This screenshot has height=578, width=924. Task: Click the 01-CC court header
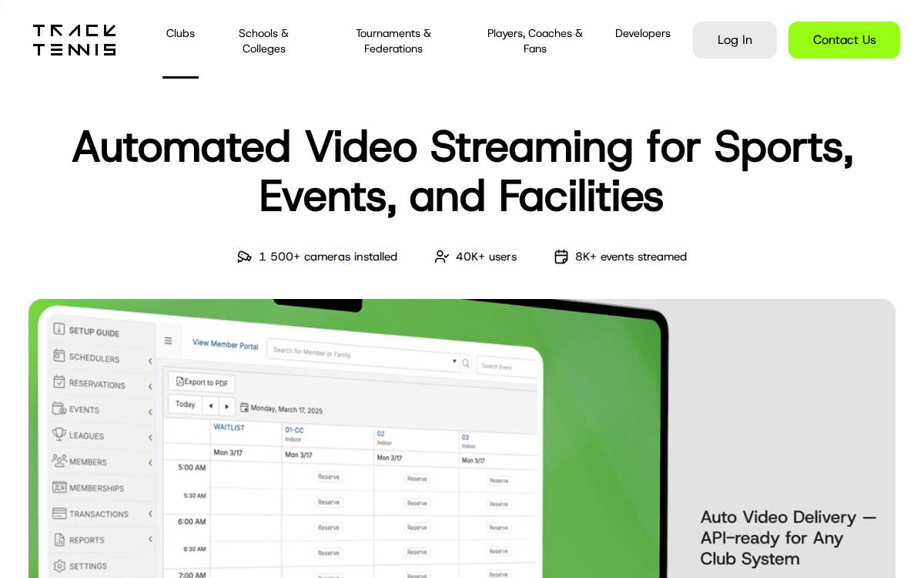(x=294, y=430)
